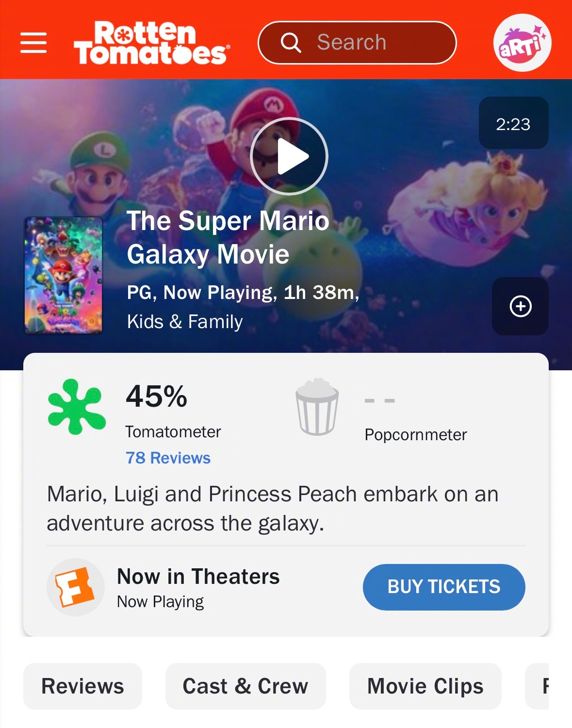The height and width of the screenshot is (728, 572).
Task: Open the aRTi assistant avatar
Action: click(x=522, y=43)
